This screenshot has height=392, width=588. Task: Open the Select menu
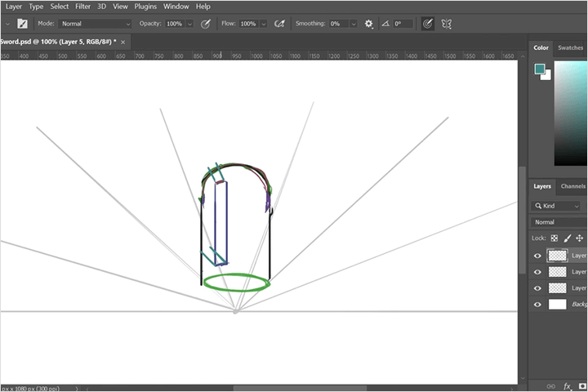60,7
